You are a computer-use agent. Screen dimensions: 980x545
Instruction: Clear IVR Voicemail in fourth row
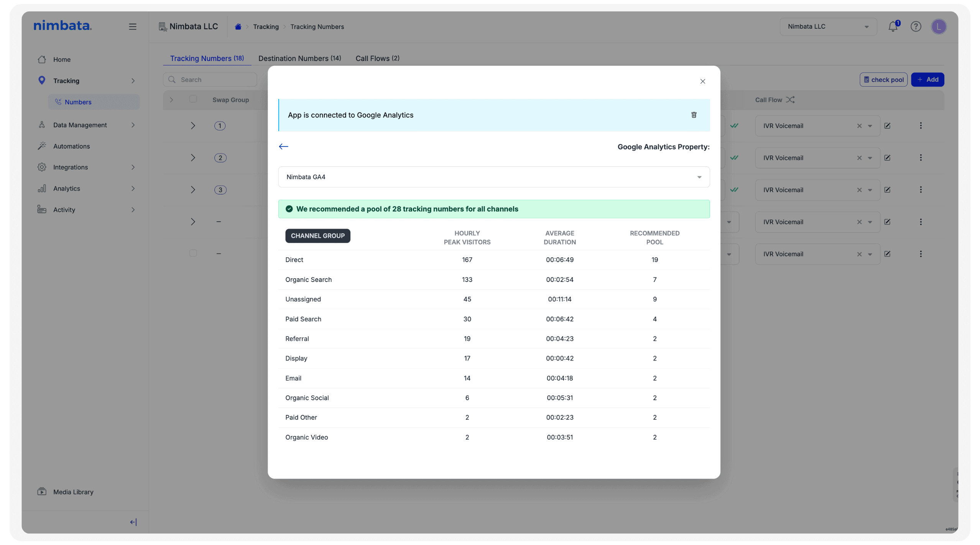pos(859,222)
